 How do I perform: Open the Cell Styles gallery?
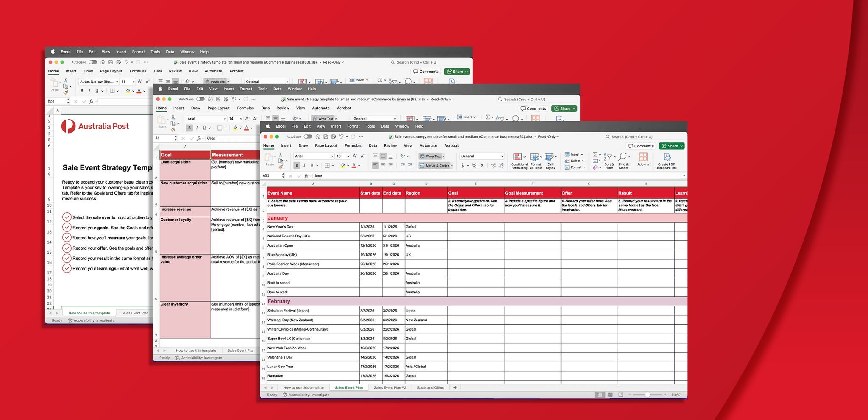550,161
